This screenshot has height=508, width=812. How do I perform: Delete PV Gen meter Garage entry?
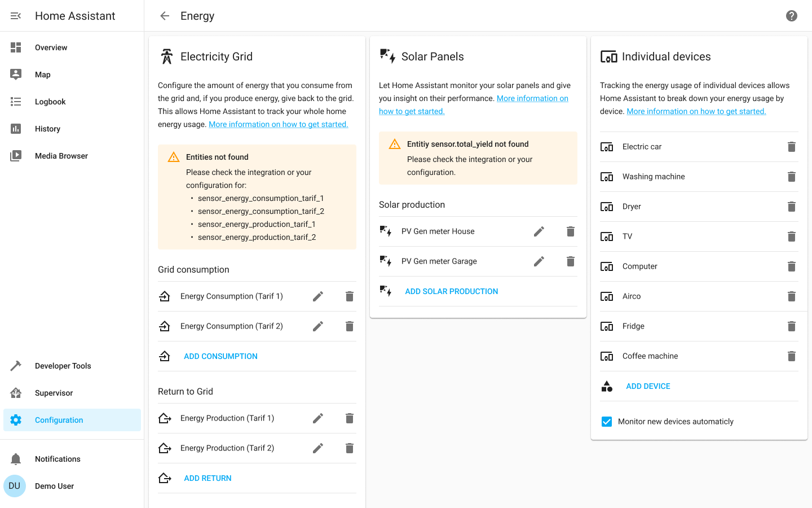[x=571, y=261]
